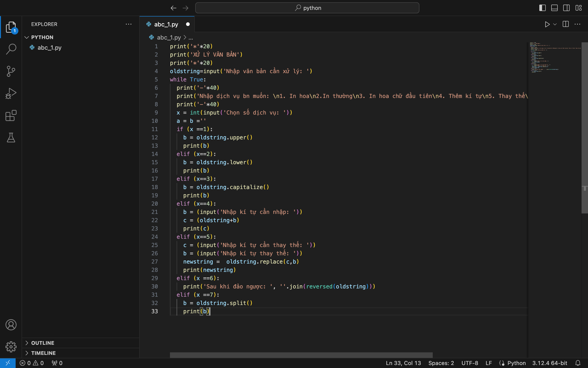The image size is (588, 368).
Task: Toggle the secondary side bar
Action: 566,8
